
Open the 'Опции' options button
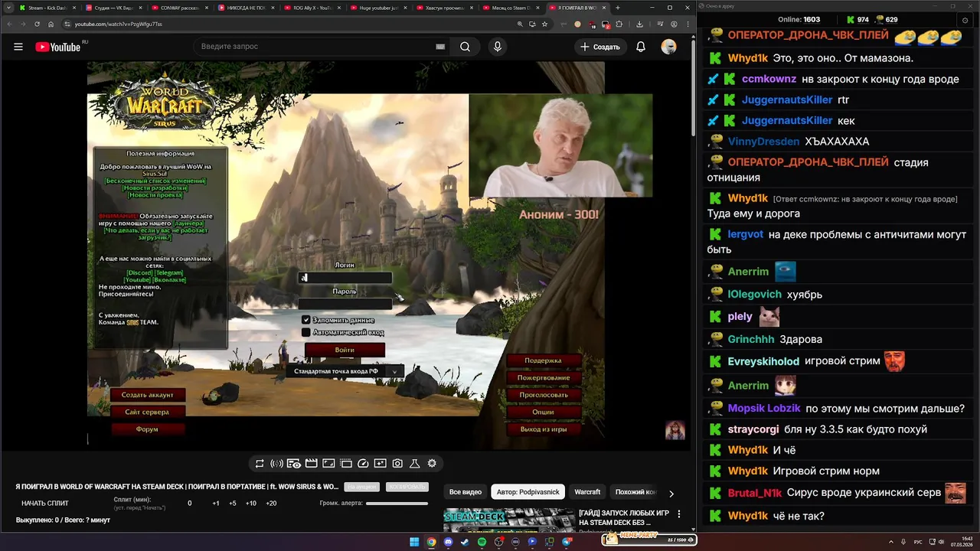click(x=543, y=412)
